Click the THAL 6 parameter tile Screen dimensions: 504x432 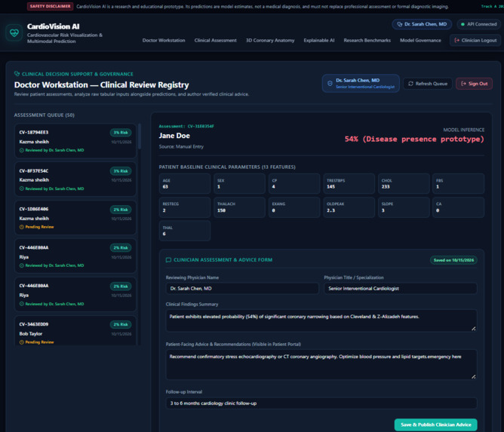185,231
